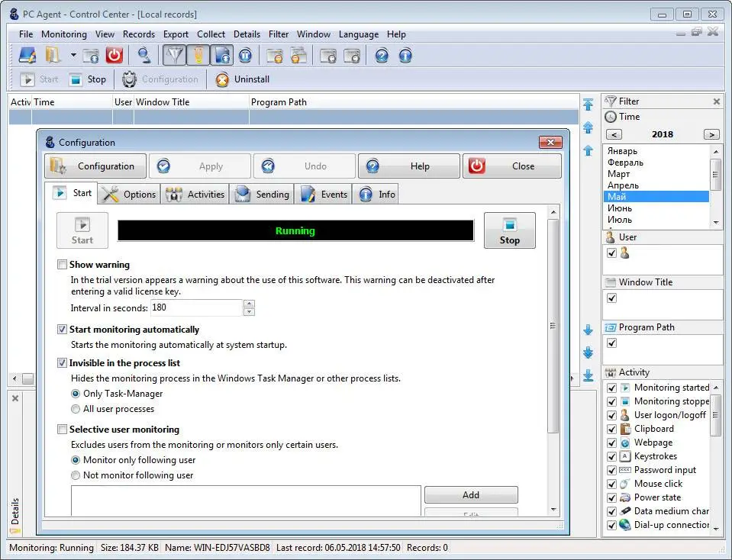Screen dimensions: 732x560
Task: Click the Interval in seconds input field
Action: pyautogui.click(x=196, y=307)
